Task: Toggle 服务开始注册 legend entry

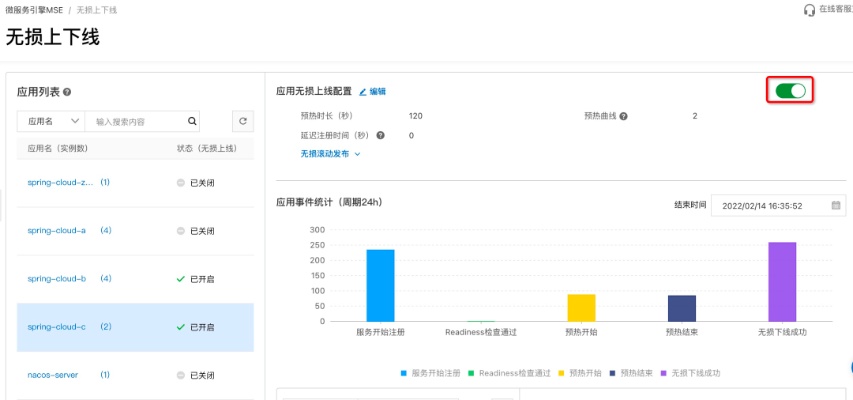Action: (x=430, y=373)
